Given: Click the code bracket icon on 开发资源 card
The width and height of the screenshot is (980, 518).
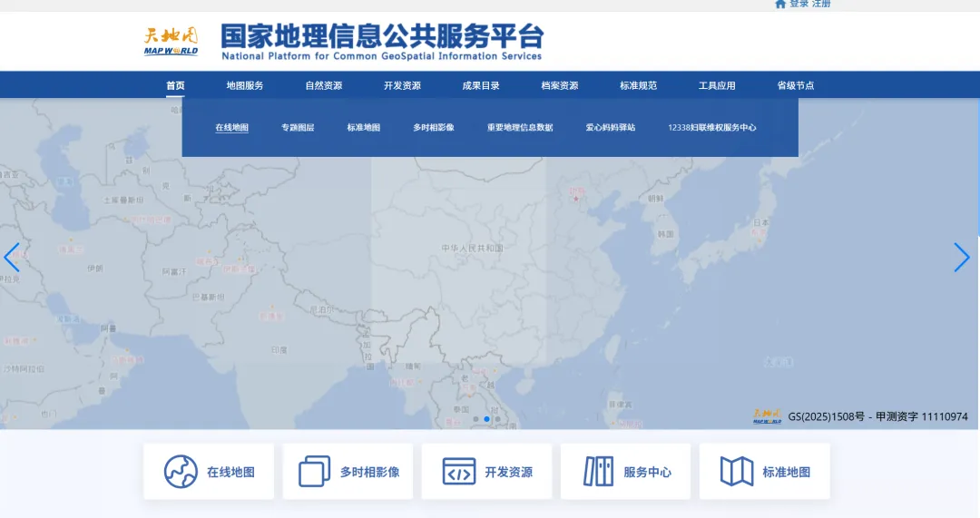Looking at the screenshot, I should point(459,472).
